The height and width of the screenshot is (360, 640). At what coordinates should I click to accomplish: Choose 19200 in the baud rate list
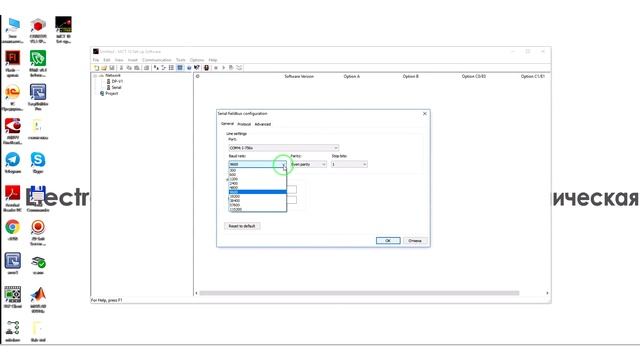258,196
